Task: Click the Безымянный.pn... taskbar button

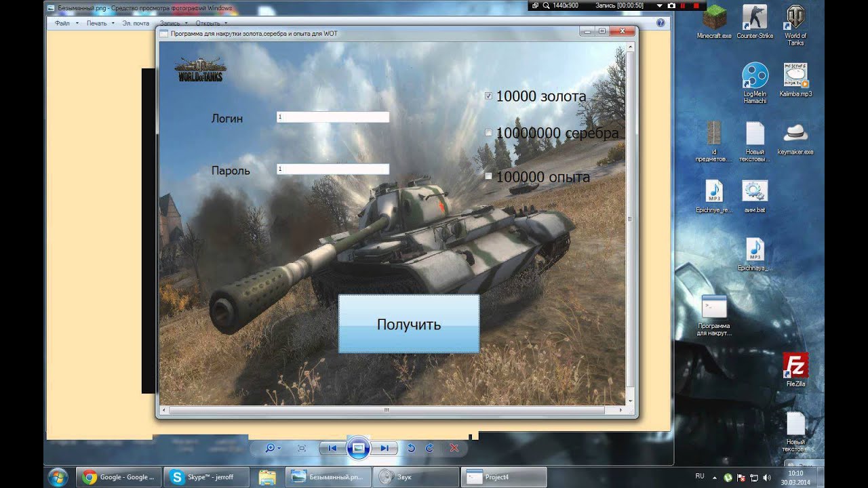Action: [328, 477]
